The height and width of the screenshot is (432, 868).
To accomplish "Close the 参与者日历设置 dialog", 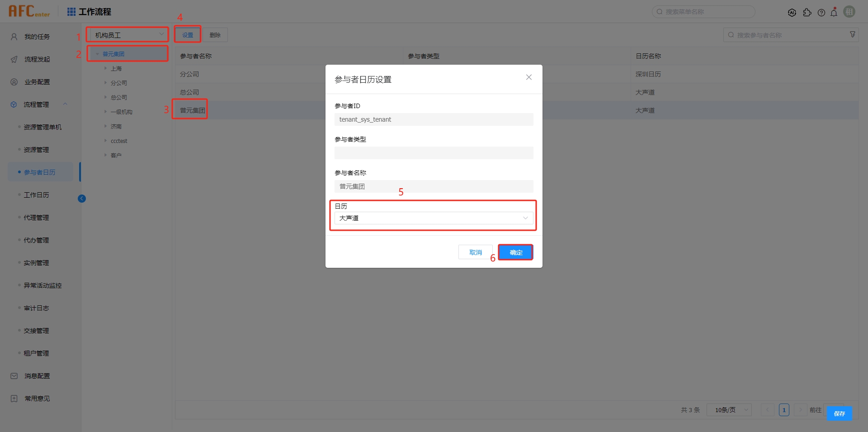I will click(x=529, y=77).
